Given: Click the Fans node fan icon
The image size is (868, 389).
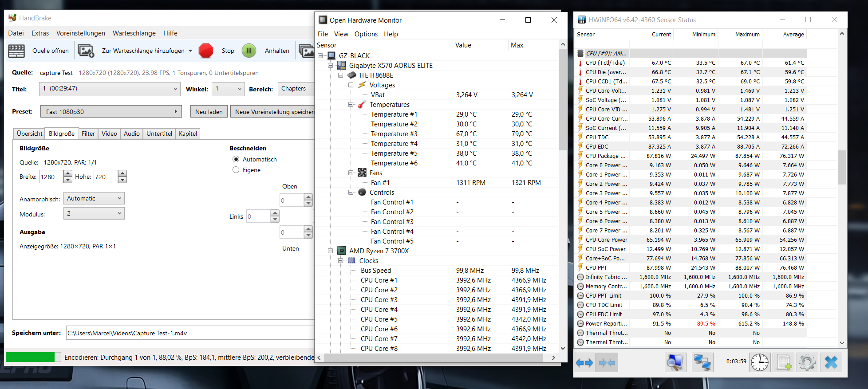Looking at the screenshot, I should tap(362, 173).
